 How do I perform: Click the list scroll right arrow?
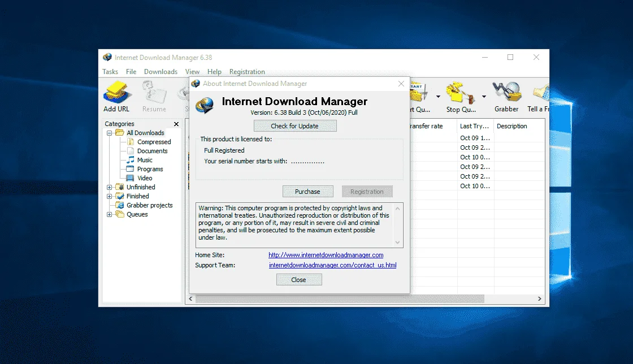pos(539,298)
